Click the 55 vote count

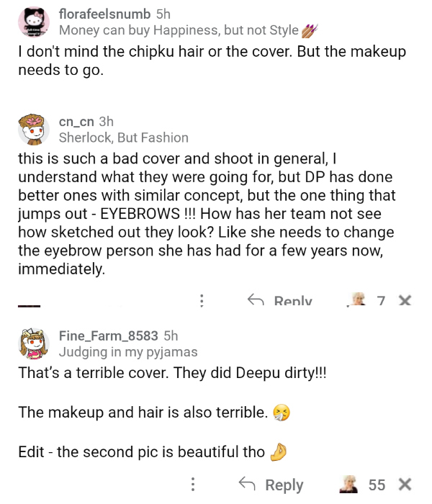[377, 485]
